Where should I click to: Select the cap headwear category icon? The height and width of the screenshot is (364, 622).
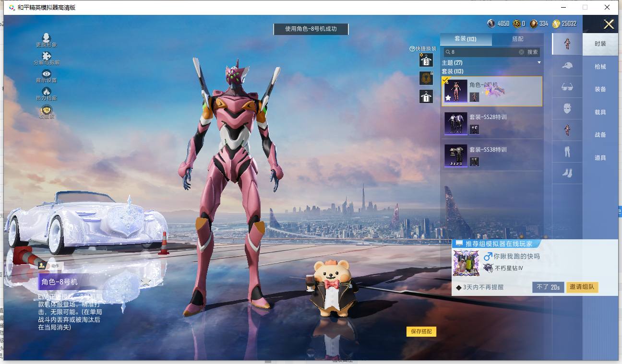[567, 66]
